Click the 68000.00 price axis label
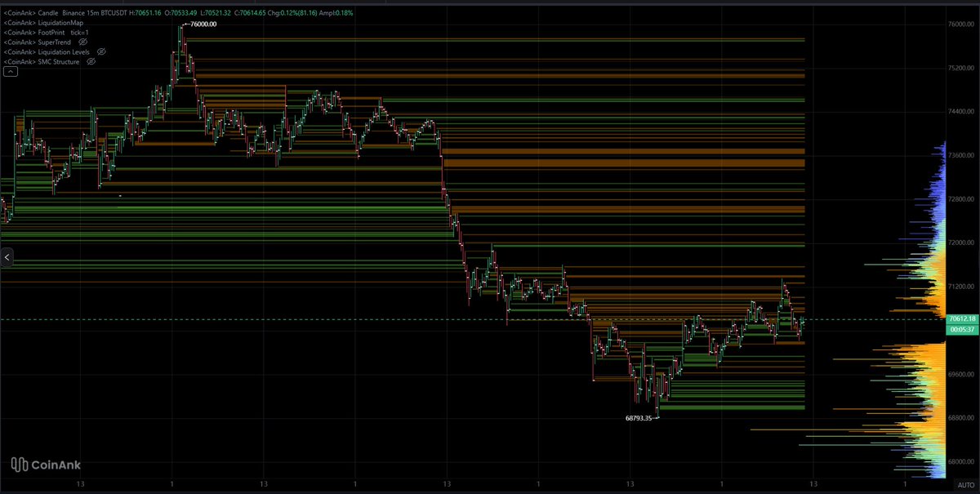Image resolution: width=980 pixels, height=494 pixels. (960, 461)
